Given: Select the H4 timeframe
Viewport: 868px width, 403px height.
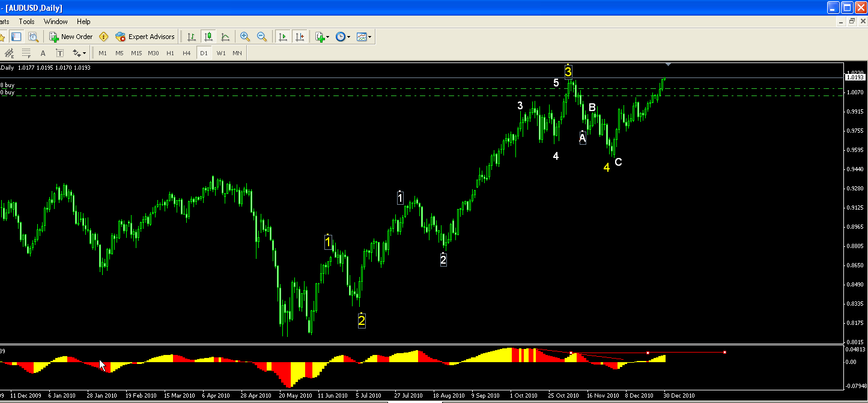Looking at the screenshot, I should (187, 53).
